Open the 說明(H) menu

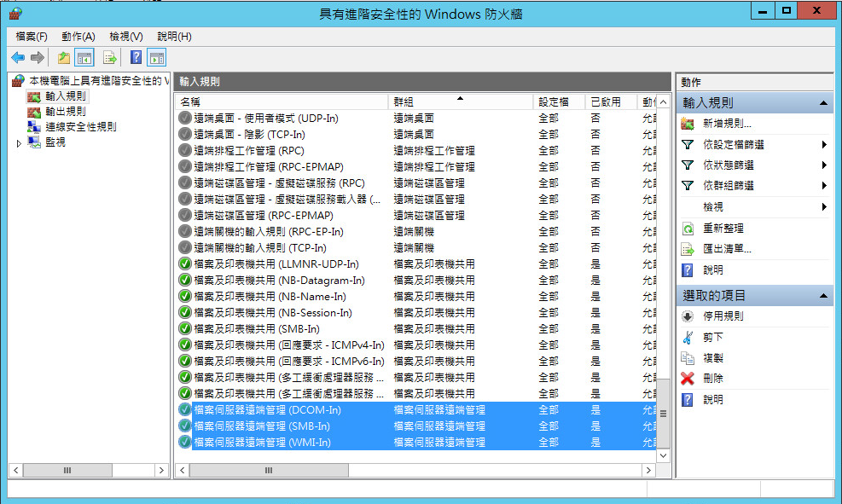tap(174, 37)
